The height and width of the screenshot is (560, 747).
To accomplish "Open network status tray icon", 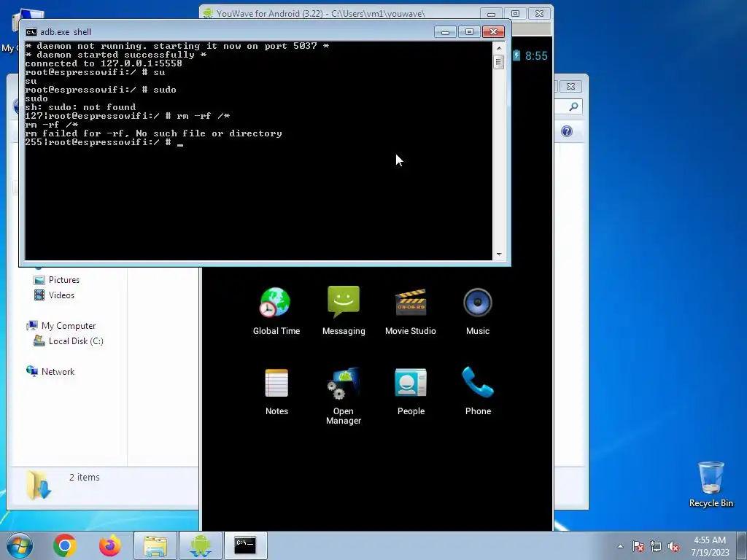I will coord(656,546).
